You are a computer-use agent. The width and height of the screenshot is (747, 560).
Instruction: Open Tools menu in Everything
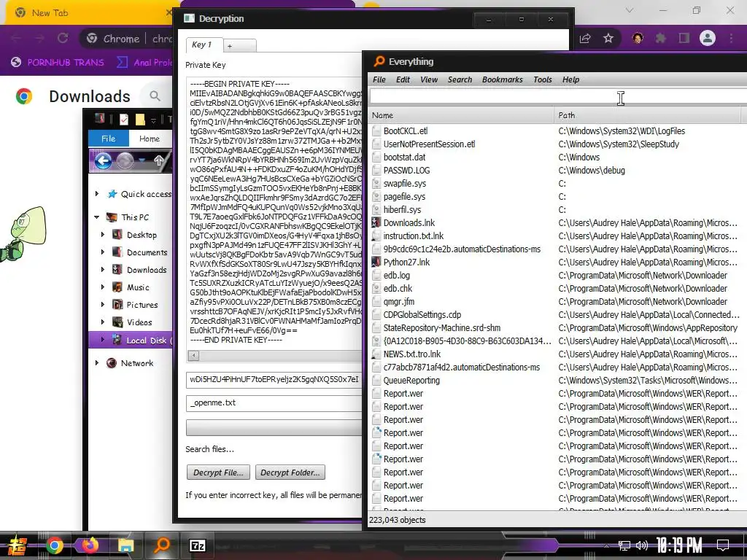(543, 79)
